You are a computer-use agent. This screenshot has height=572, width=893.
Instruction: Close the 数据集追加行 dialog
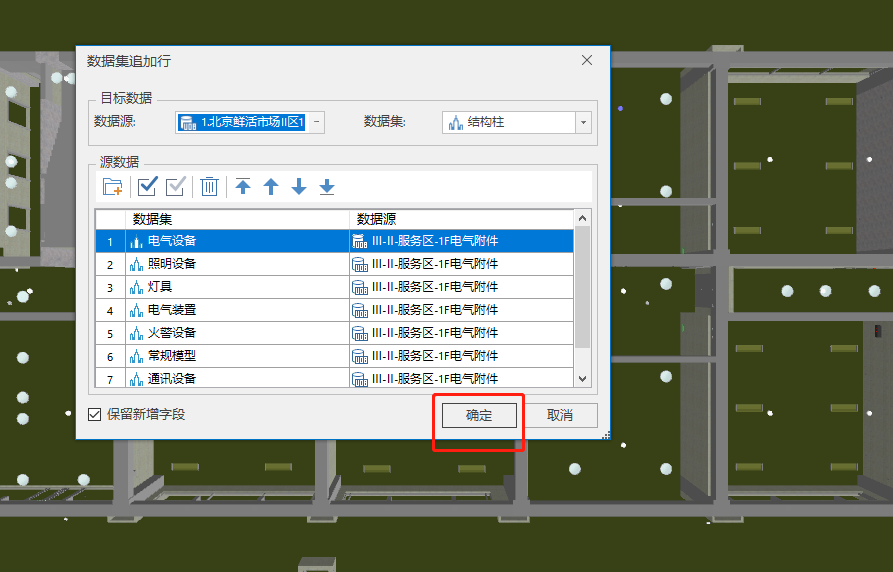pos(587,60)
